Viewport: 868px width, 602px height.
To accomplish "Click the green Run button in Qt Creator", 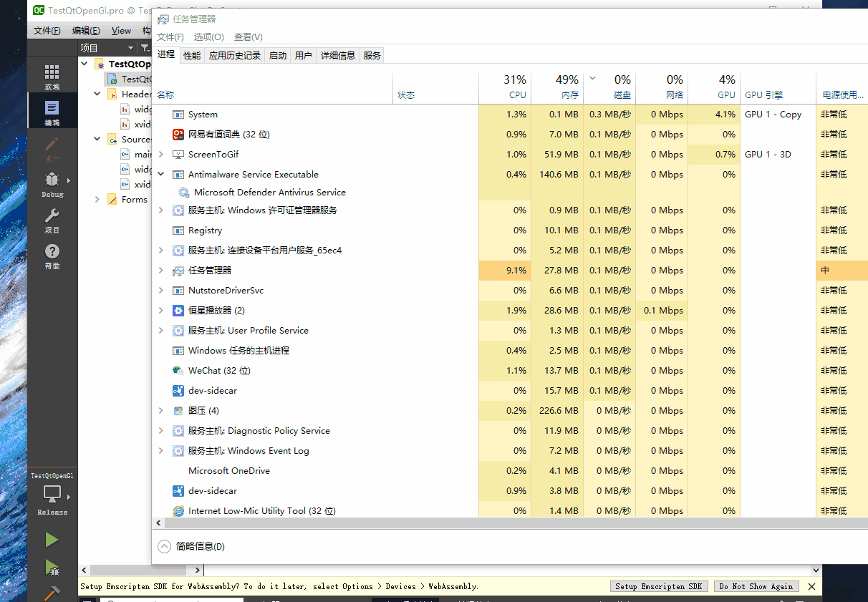I will pos(52,540).
